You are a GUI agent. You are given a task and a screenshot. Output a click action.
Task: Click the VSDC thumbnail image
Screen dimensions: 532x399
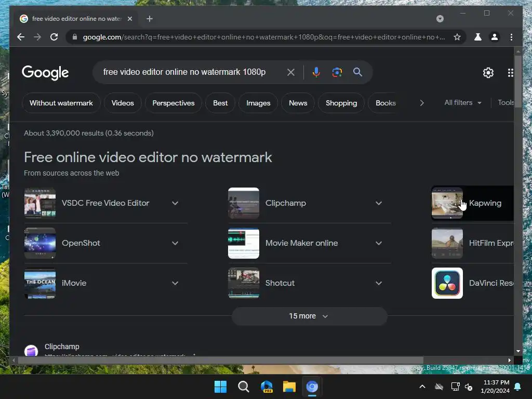coord(40,203)
